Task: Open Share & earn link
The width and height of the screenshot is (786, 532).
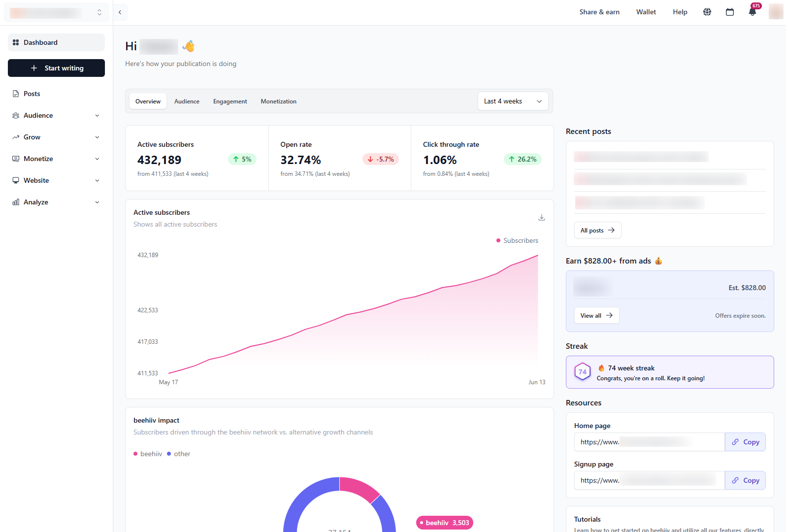Action: click(x=599, y=12)
